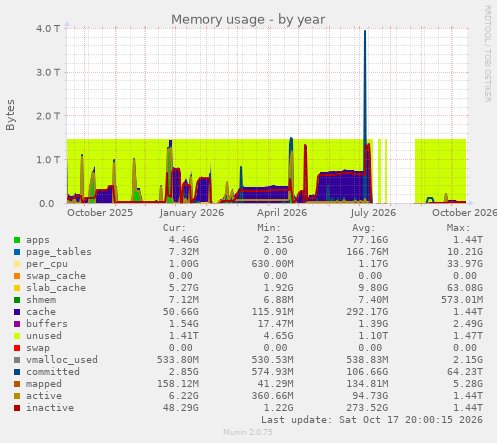Click the vmalloc_used average value 538.83M
The height and width of the screenshot is (443, 497).
coord(367,360)
